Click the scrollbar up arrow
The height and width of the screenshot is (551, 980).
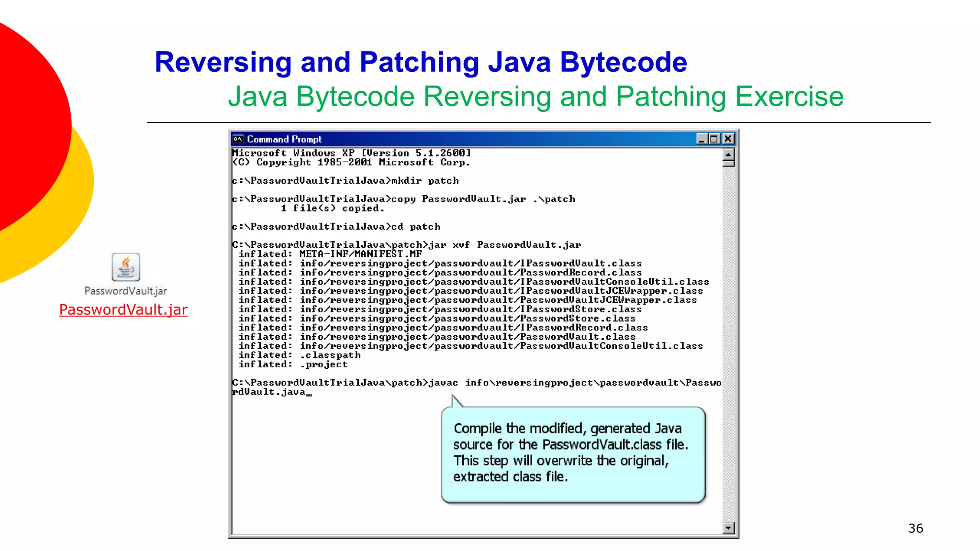coord(728,154)
